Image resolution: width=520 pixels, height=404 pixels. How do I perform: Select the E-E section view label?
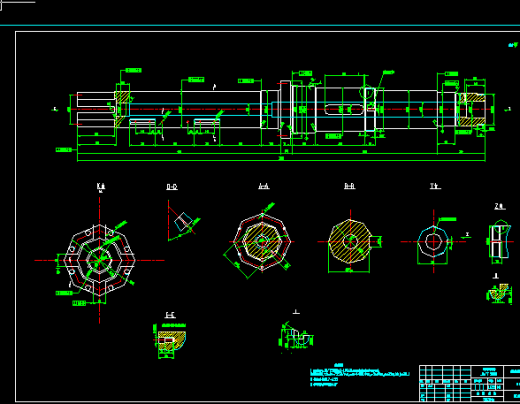pyautogui.click(x=170, y=315)
